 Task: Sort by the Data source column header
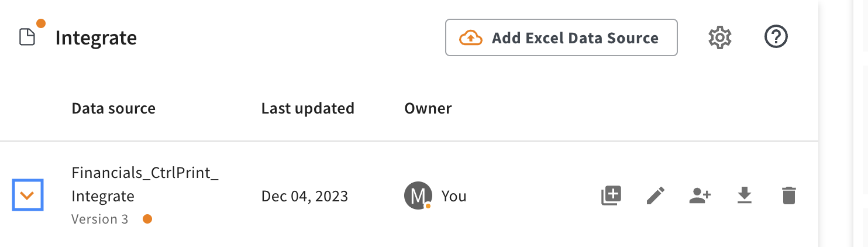(x=113, y=108)
